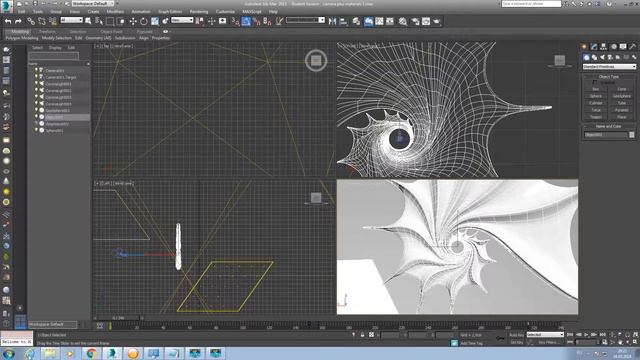The image size is (640, 360).
Task: Toggle the Window/Crossing selection mode
Action: point(121,21)
